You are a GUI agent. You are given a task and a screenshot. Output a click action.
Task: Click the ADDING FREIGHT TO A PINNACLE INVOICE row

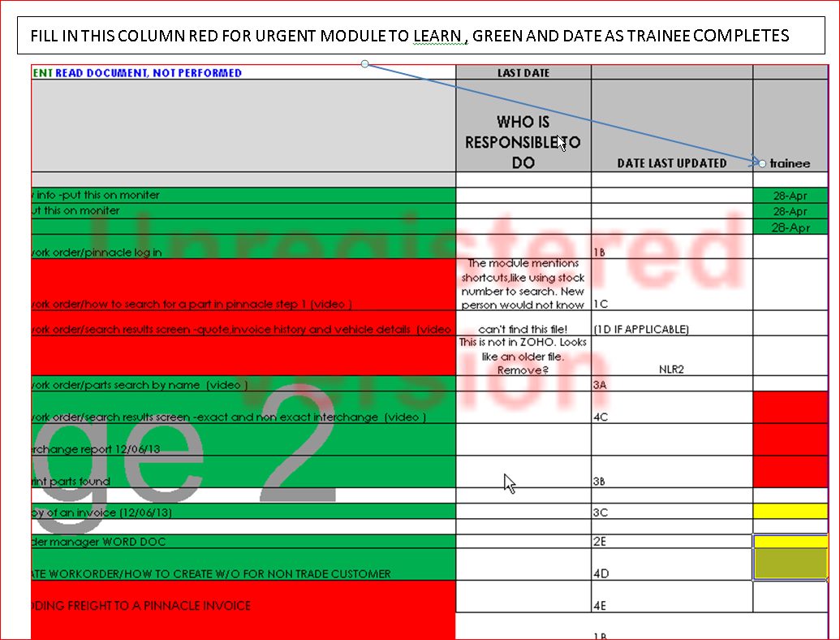click(x=243, y=606)
